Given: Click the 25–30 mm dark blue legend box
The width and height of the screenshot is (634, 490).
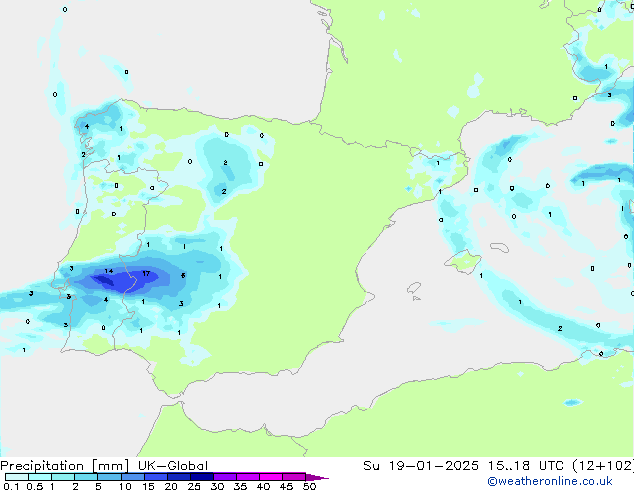Looking at the screenshot, I should click(x=202, y=477).
